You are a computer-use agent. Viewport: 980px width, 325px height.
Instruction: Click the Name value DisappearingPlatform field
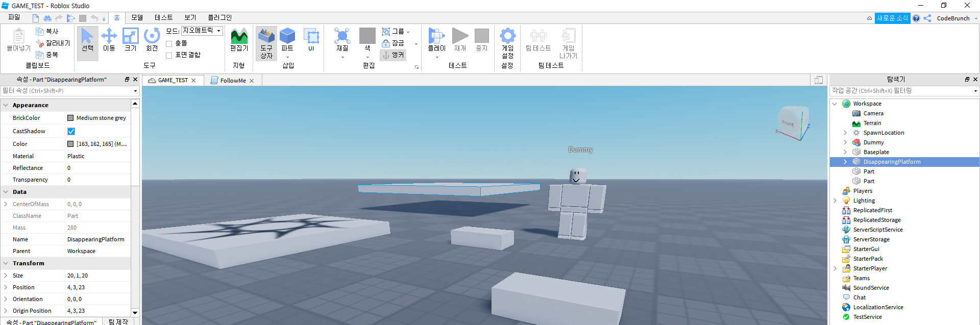coord(98,239)
